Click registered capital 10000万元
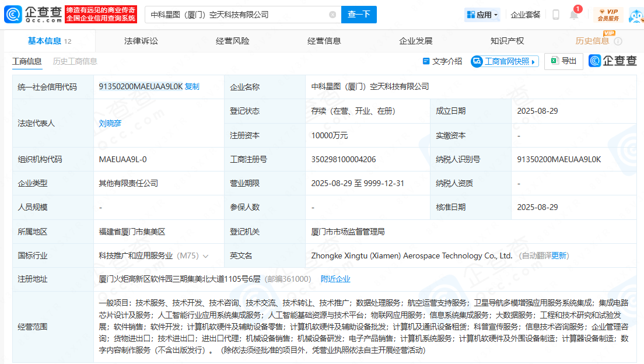644x364 pixels. (x=330, y=135)
